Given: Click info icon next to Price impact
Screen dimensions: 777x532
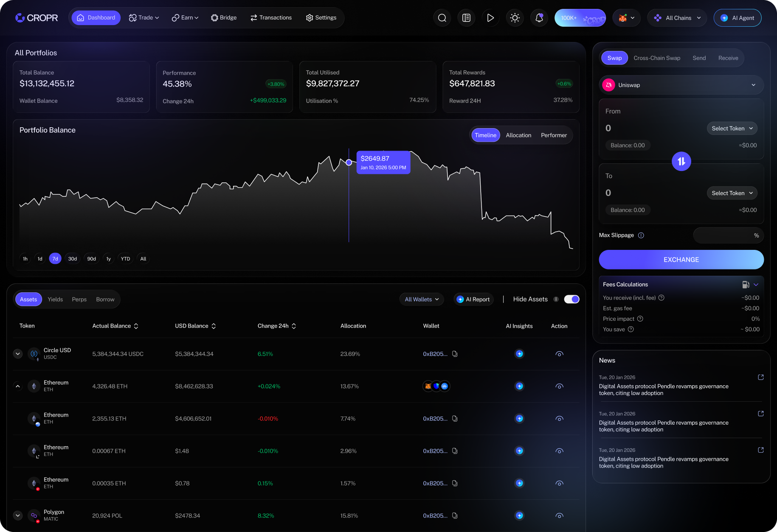Looking at the screenshot, I should tap(640, 319).
